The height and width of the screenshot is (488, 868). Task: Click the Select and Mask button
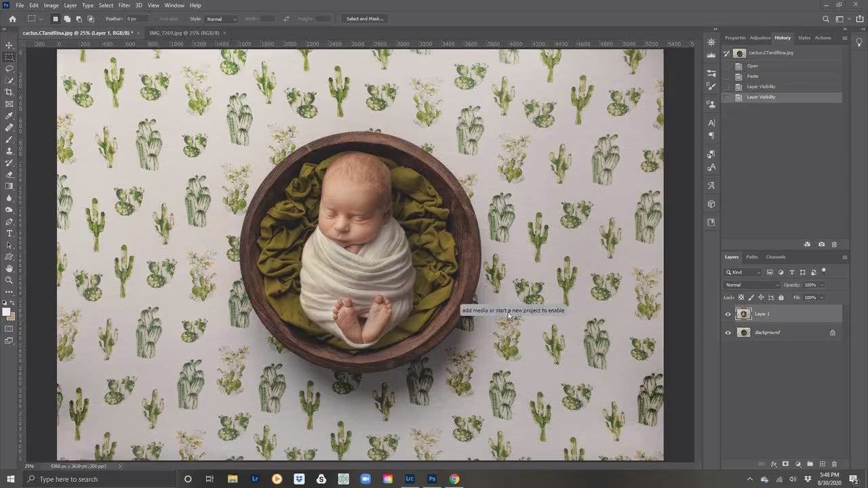point(365,18)
